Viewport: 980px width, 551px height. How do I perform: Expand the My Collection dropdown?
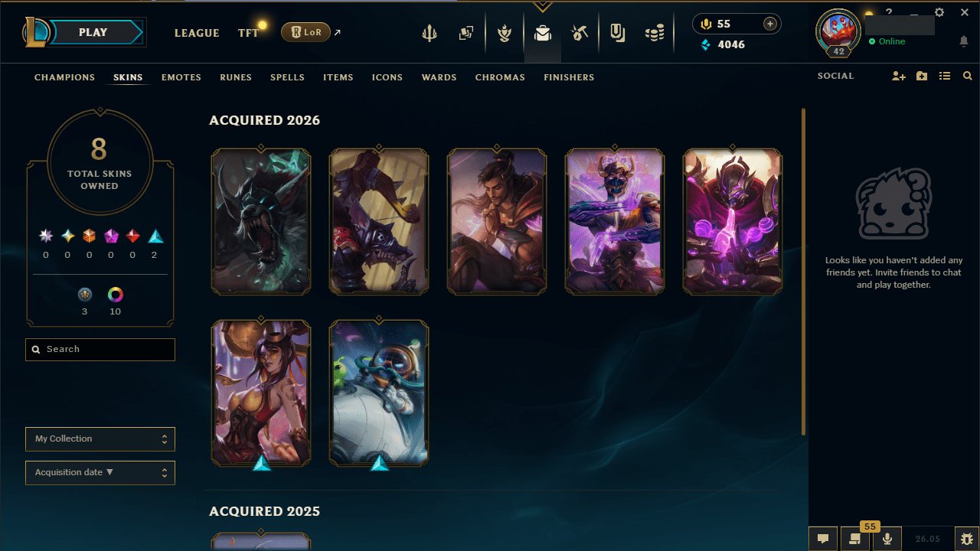[x=100, y=439]
